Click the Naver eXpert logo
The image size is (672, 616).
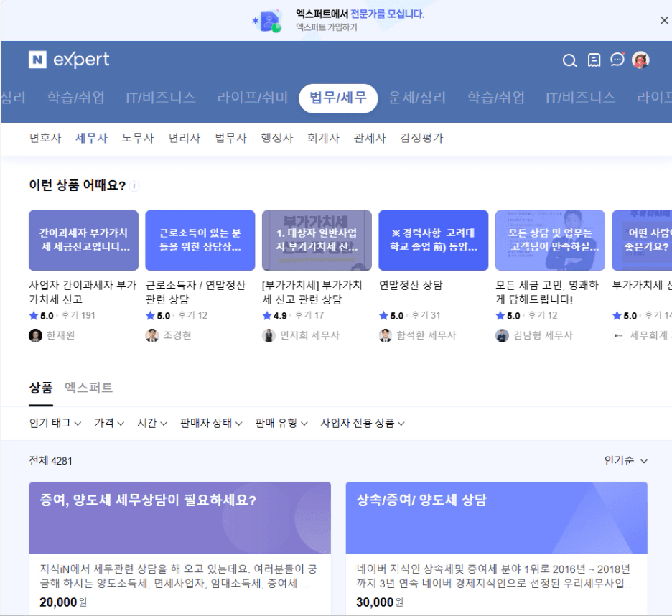pyautogui.click(x=69, y=60)
